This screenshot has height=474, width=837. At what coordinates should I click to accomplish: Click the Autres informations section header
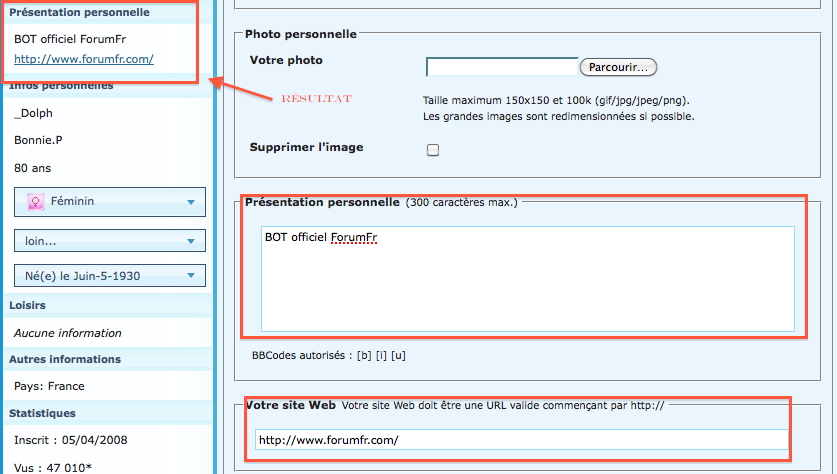coord(108,360)
